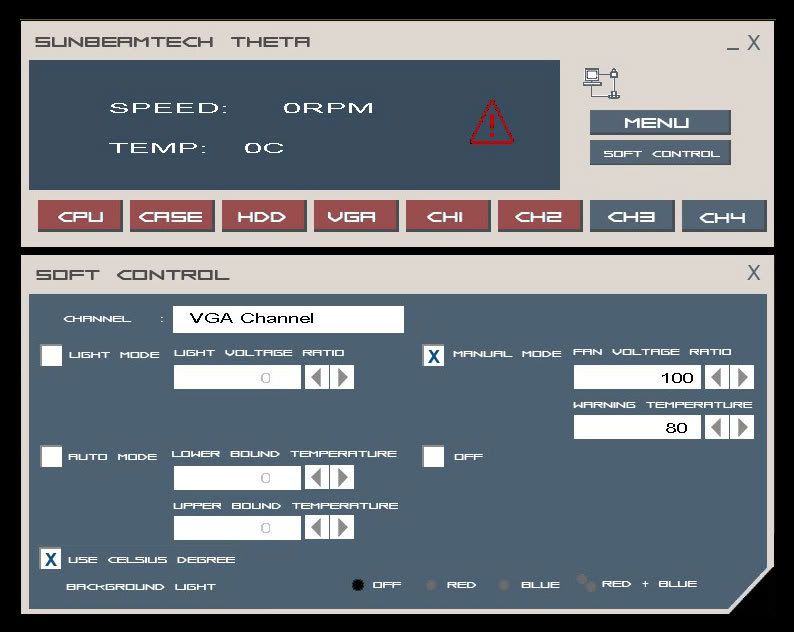The image size is (794, 632).
Task: Uncheck the Manual Mode checkbox
Action: coord(433,356)
